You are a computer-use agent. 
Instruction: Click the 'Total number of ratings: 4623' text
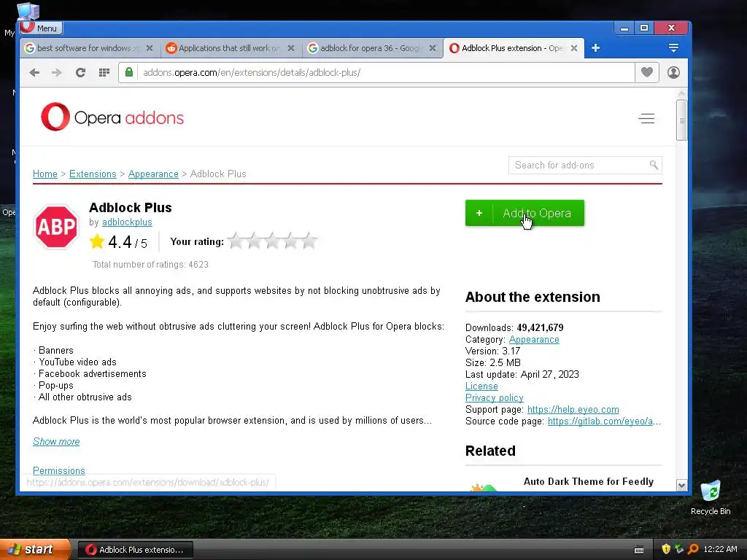(150, 264)
